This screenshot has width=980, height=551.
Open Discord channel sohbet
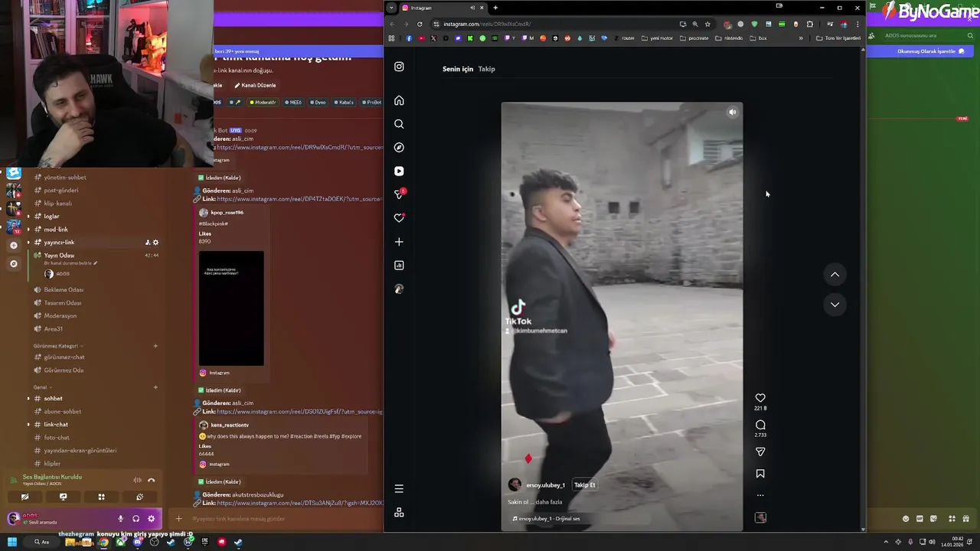54,399
